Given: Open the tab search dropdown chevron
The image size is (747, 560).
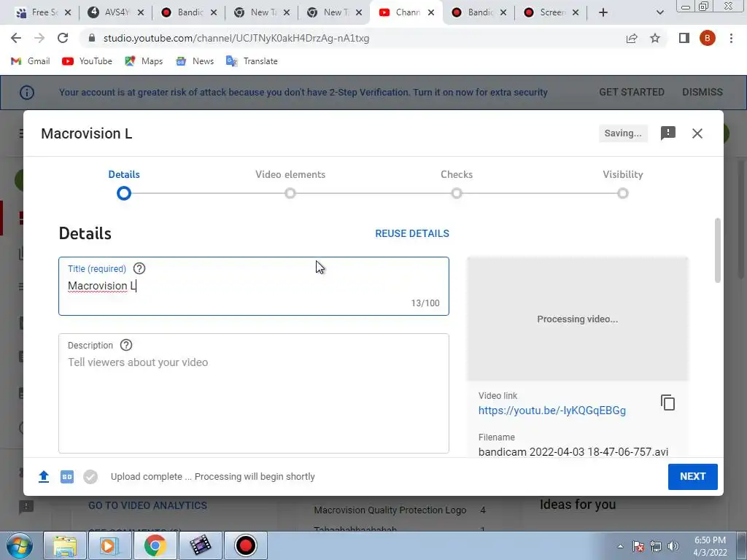Looking at the screenshot, I should tap(659, 12).
